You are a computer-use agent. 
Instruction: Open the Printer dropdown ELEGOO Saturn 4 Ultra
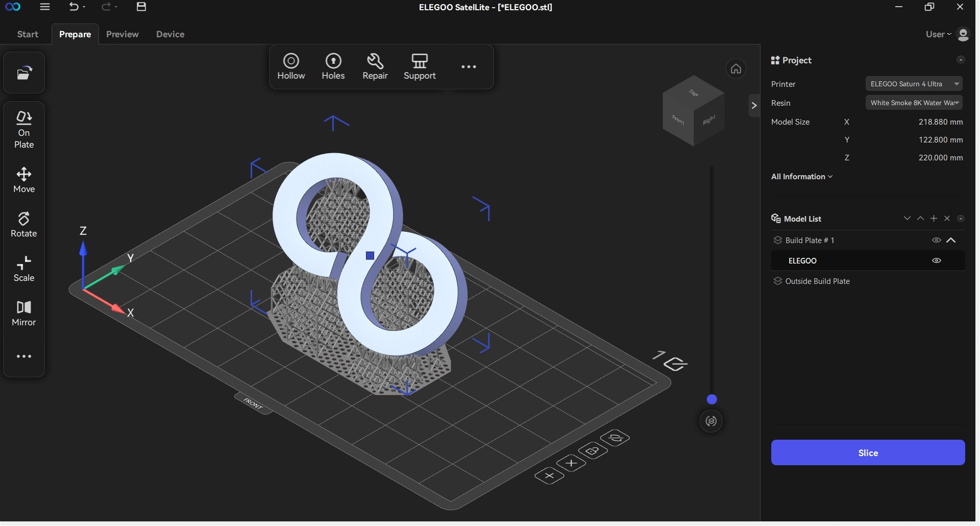click(914, 84)
